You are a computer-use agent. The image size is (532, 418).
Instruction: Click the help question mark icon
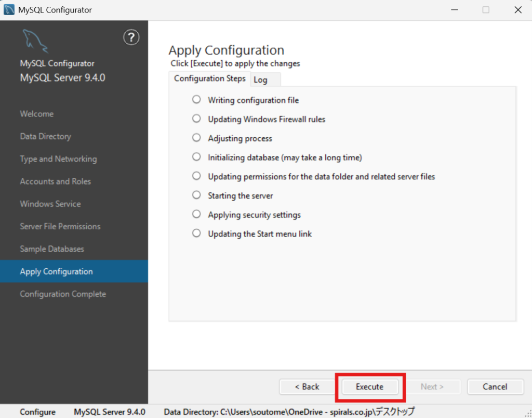pyautogui.click(x=131, y=37)
